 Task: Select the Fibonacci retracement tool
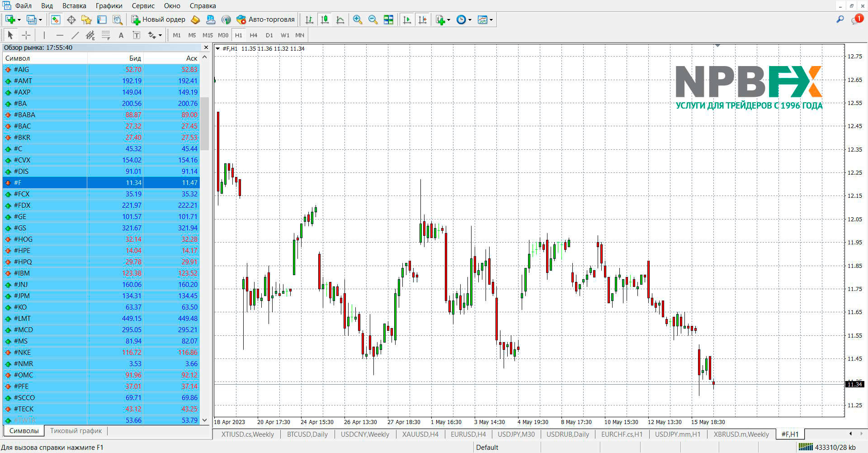click(106, 35)
